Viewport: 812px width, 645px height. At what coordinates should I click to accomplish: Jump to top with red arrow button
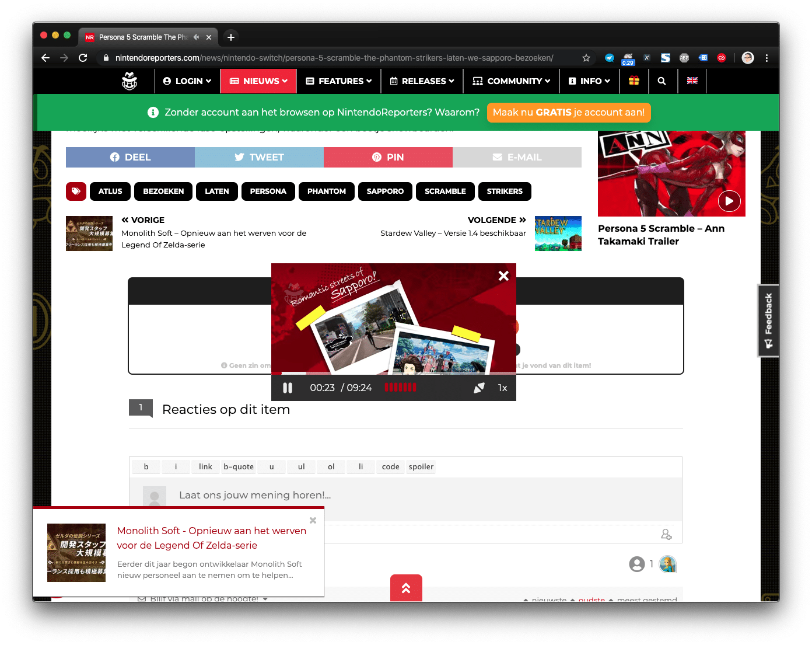[x=406, y=588]
